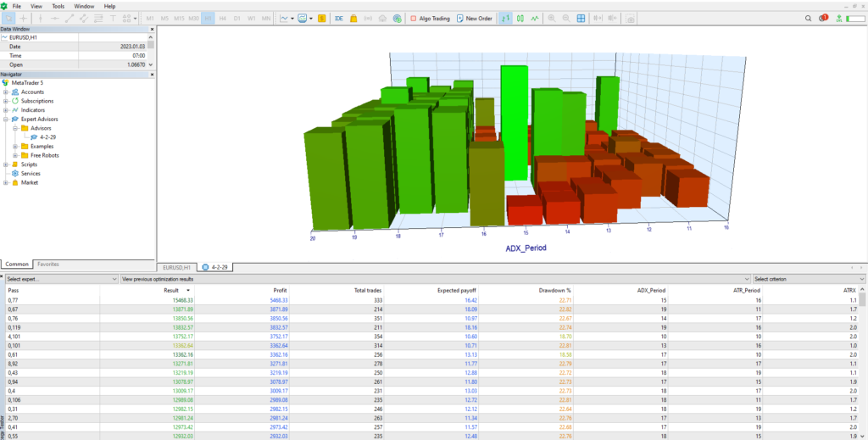Open the notifications icon with red badge

point(825,18)
